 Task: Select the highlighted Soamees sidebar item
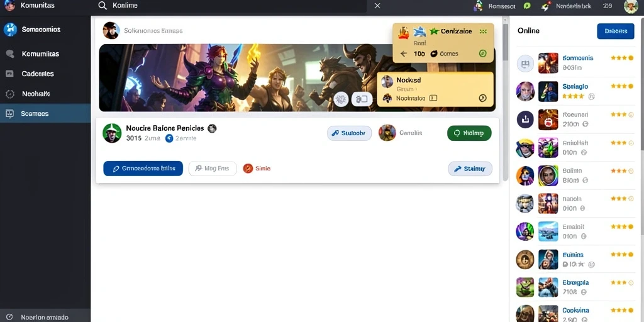45,113
